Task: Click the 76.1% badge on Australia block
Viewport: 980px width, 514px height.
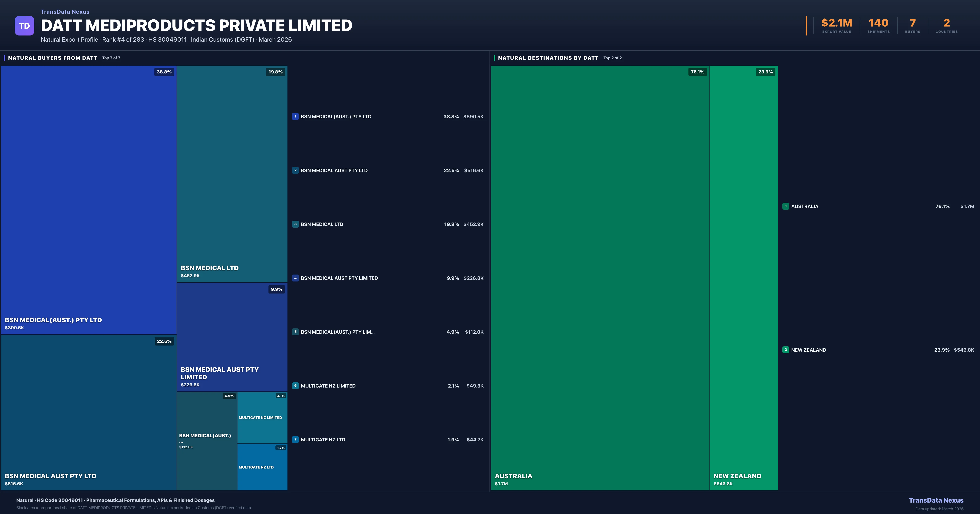Action: point(697,72)
